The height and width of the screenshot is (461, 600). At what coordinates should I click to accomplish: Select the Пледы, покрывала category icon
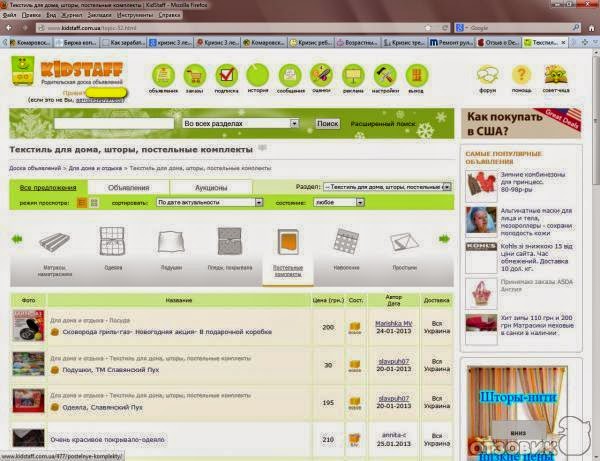(230, 241)
